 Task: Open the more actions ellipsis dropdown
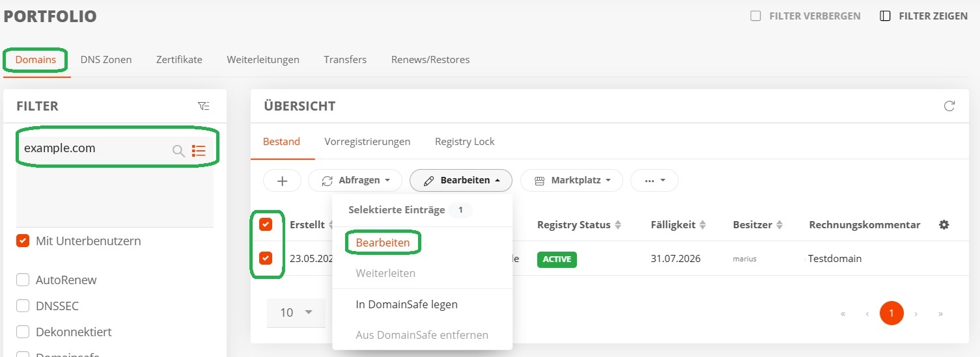tap(654, 181)
